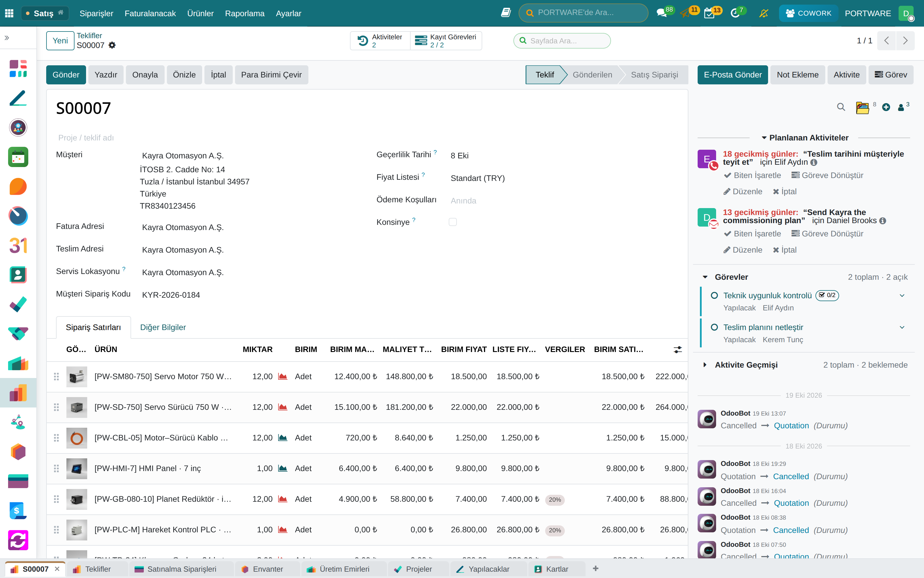Open the Faturalanacak menu
The width and height of the screenshot is (924, 578).
click(x=150, y=13)
